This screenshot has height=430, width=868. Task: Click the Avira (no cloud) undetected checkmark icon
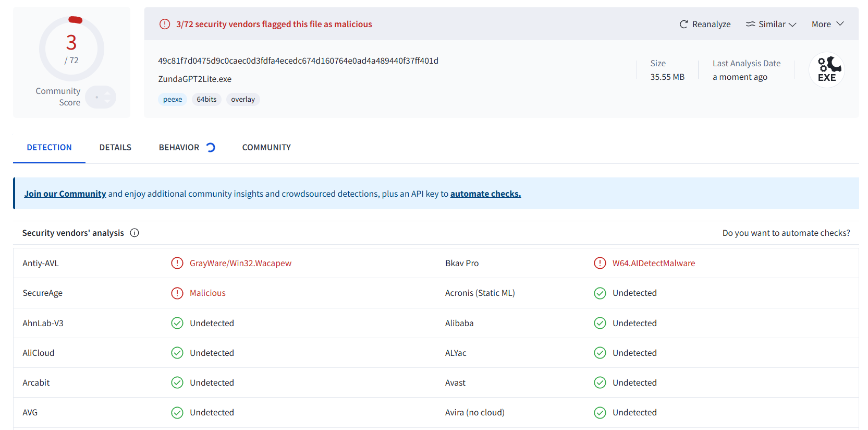click(600, 413)
